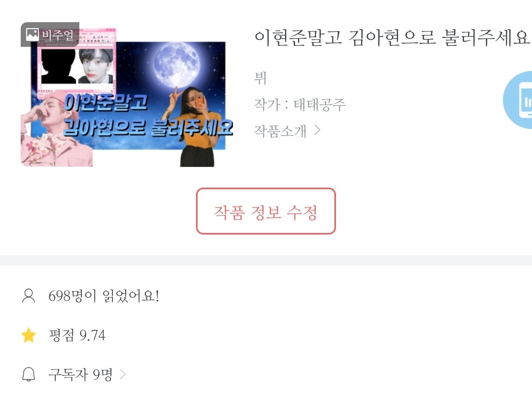Click the 698명이 읽었어요 reader count
This screenshot has width=532, height=399.
tap(104, 296)
